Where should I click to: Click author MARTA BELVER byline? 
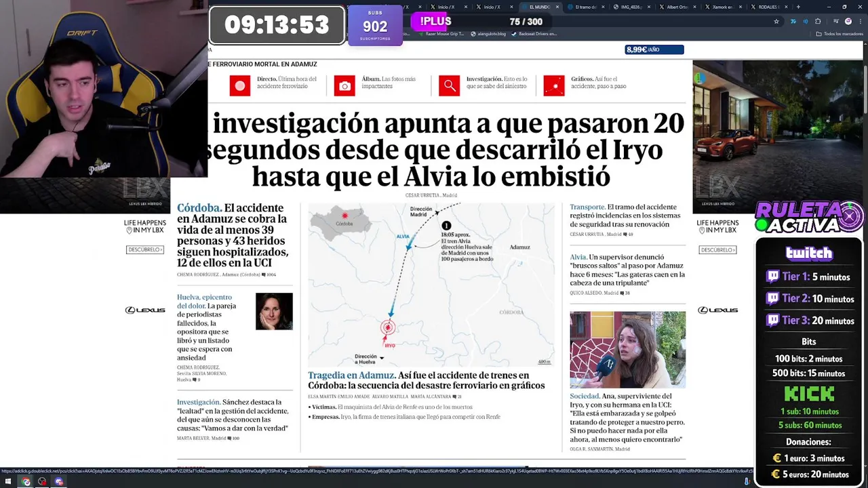click(x=193, y=439)
